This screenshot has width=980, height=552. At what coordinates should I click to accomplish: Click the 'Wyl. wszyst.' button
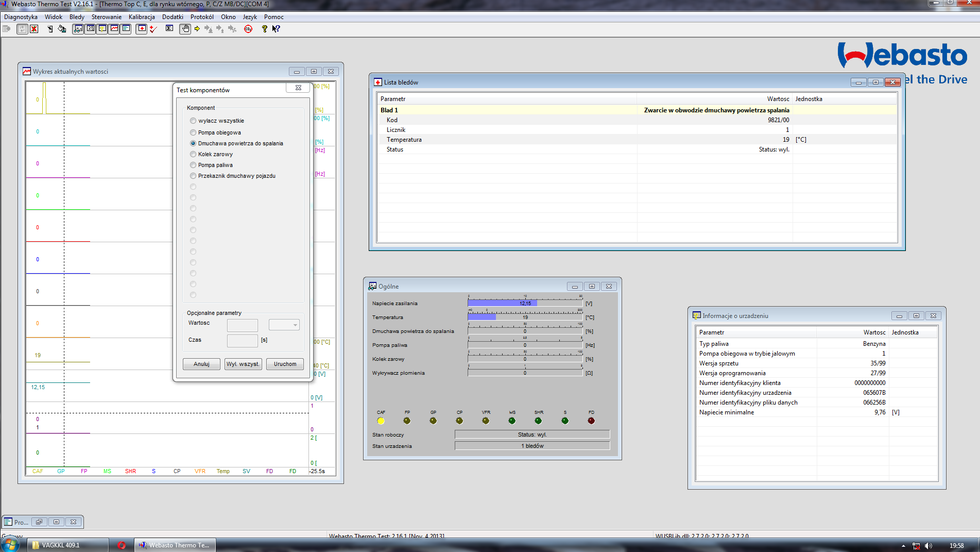tap(243, 364)
